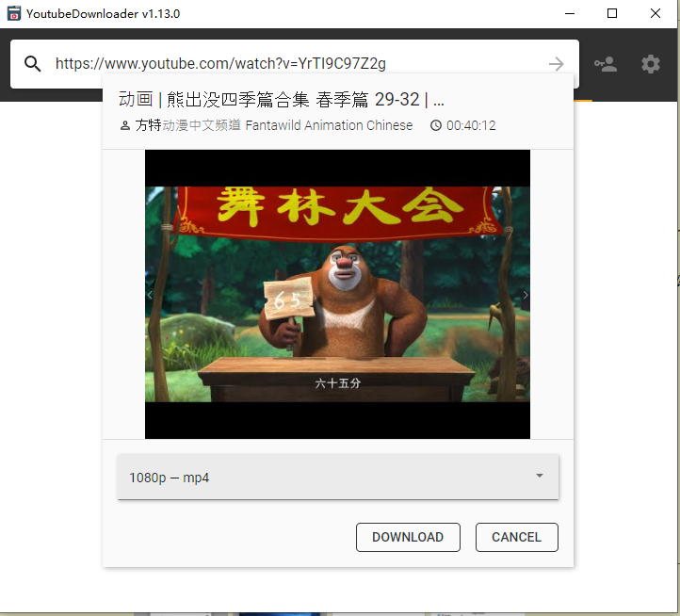Click the YouTube URL input field
Screen dimensions: 680x616
(x=295, y=64)
